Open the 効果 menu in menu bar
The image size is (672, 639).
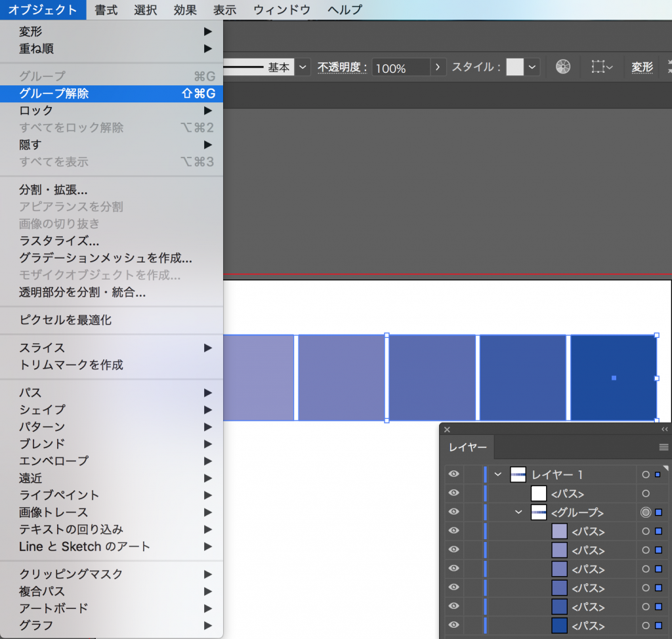coord(185,10)
